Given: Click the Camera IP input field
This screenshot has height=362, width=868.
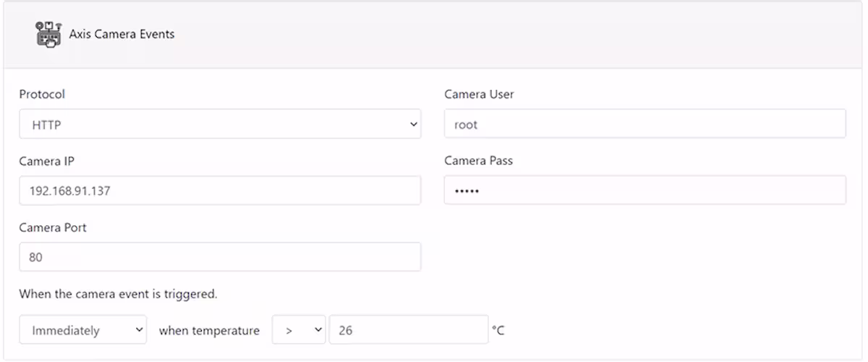Looking at the screenshot, I should pyautogui.click(x=220, y=190).
